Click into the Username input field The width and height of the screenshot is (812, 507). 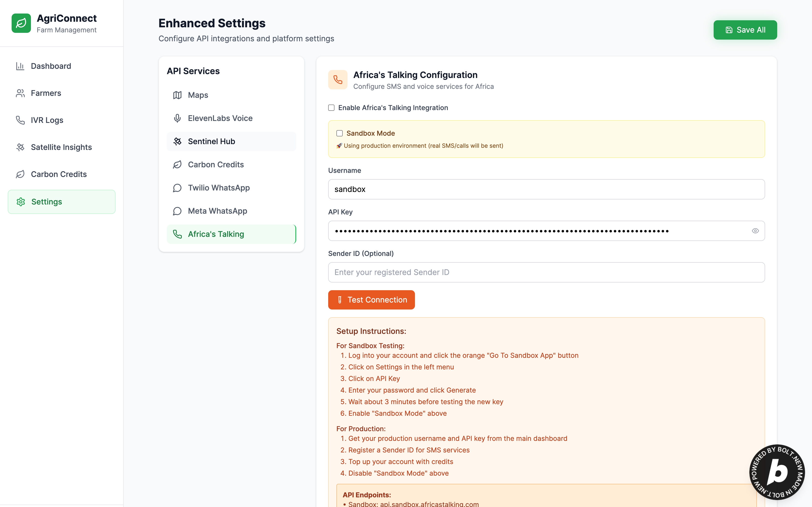point(546,189)
